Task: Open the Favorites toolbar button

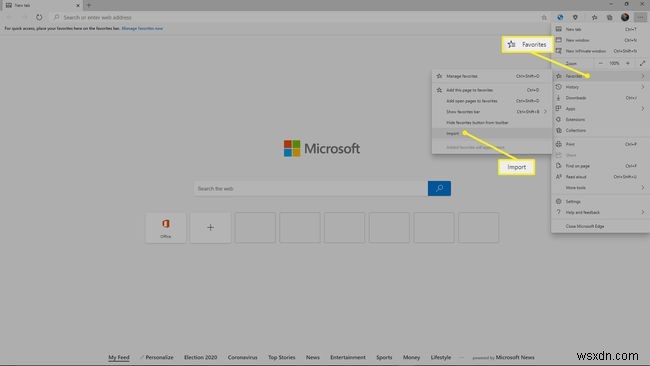Action: pos(594,17)
